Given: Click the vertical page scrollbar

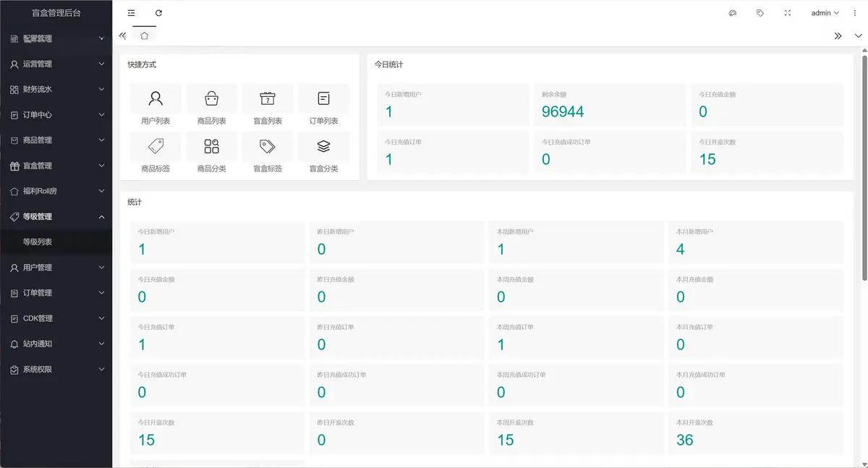Looking at the screenshot, I should pos(864,166).
